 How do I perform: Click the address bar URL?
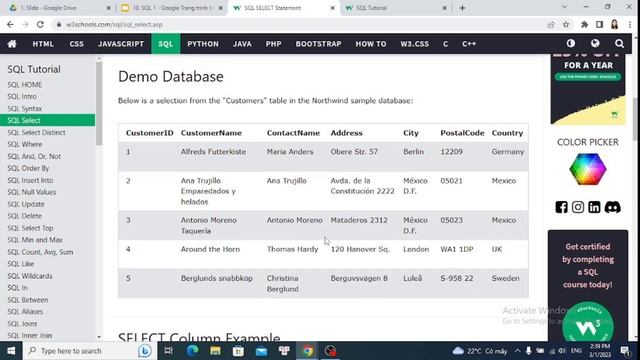click(x=114, y=24)
